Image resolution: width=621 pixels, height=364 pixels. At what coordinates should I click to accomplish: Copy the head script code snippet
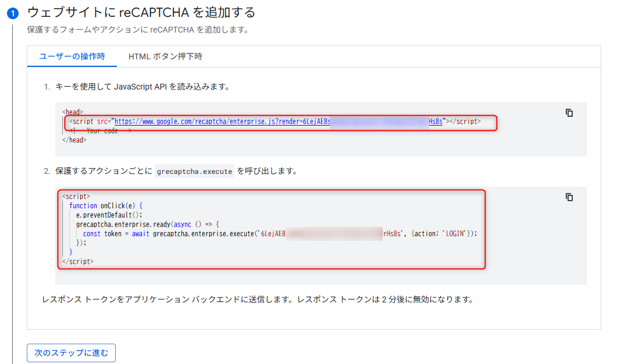[x=569, y=113]
